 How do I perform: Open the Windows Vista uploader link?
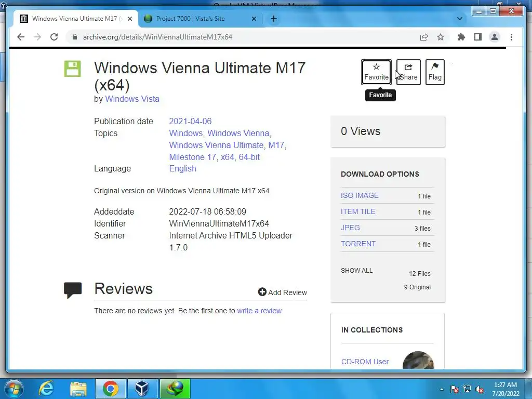click(132, 99)
